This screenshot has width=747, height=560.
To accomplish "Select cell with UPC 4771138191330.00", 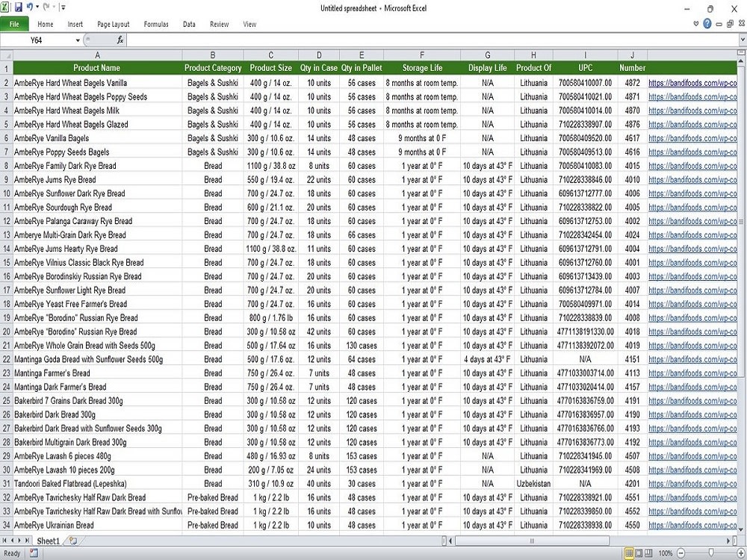I will point(586,332).
